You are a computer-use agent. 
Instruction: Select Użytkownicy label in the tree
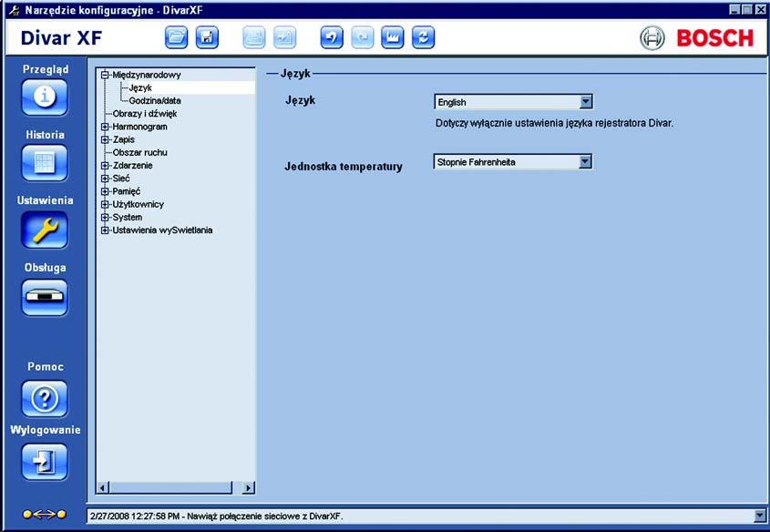pyautogui.click(x=138, y=204)
